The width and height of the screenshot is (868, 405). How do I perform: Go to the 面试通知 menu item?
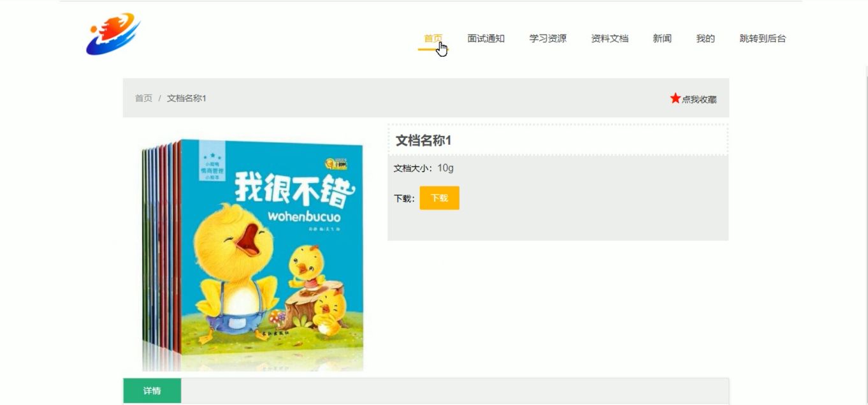486,38
